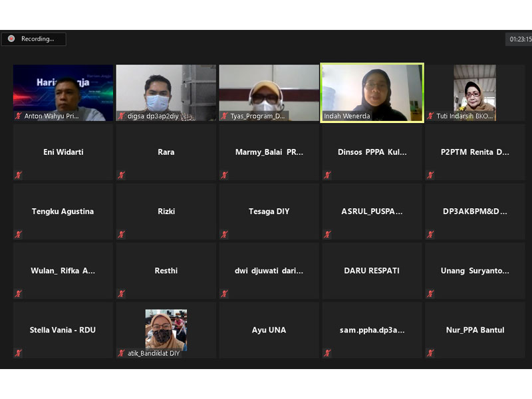Viewport: 532px width, 399px height.
Task: Click the muted mic icon on Stella Vania's tile
Action: pyautogui.click(x=19, y=353)
